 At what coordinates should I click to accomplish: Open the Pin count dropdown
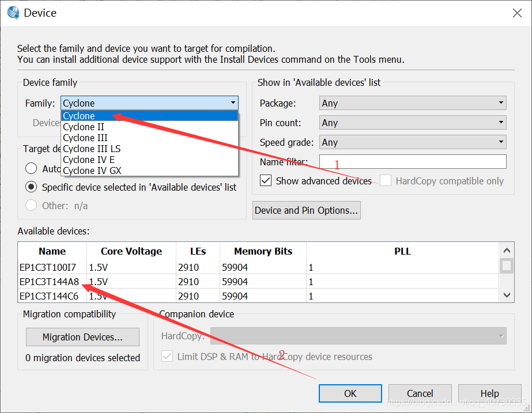tap(413, 123)
